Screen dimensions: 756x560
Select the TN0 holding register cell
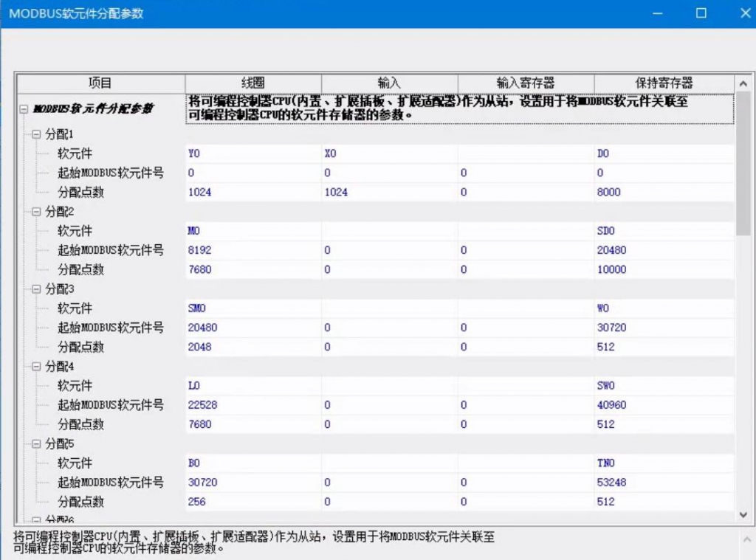coord(664,463)
